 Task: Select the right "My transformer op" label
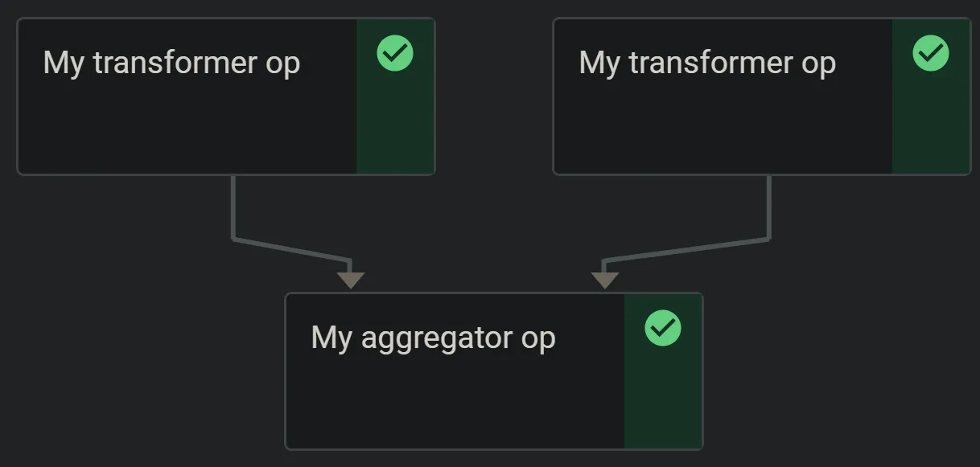point(707,63)
